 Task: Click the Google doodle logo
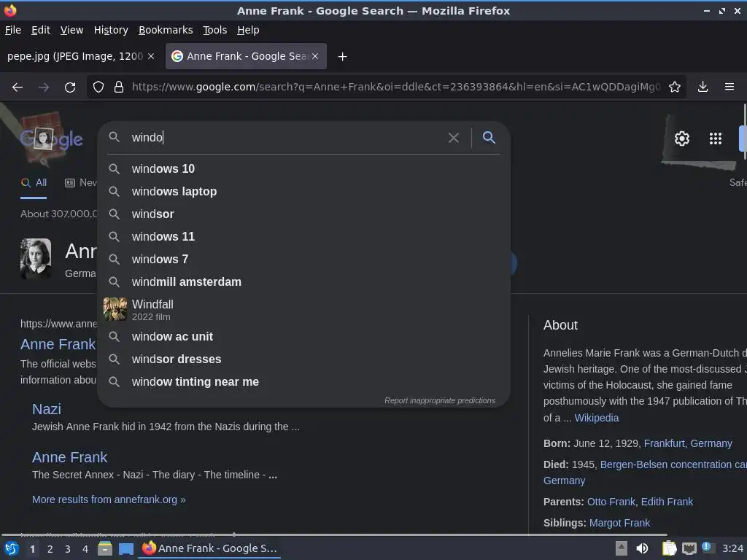coord(52,139)
